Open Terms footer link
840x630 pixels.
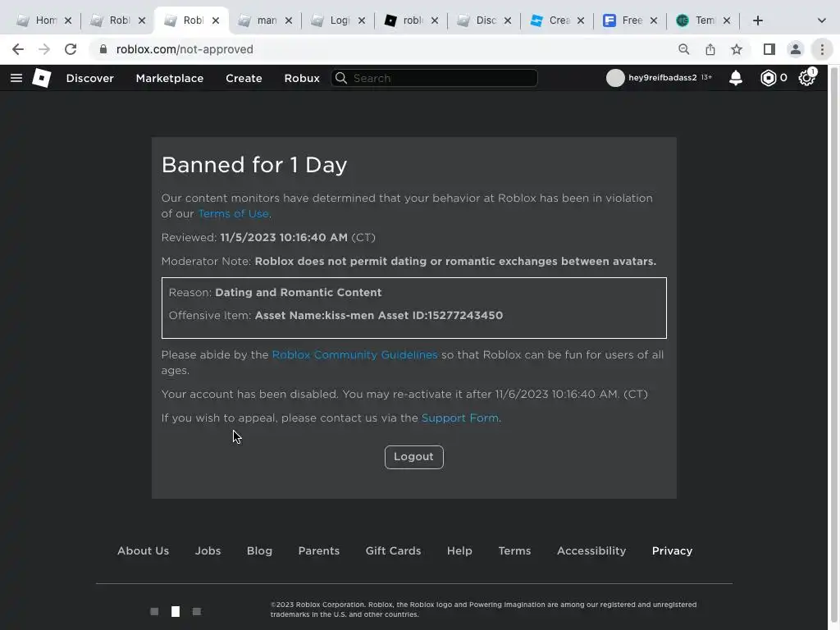[515, 550]
